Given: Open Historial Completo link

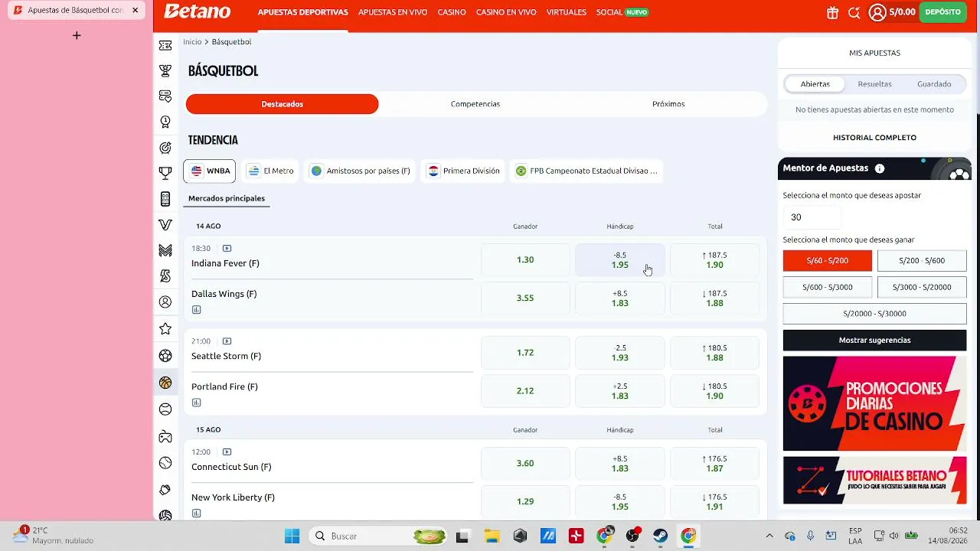Looking at the screenshot, I should pyautogui.click(x=874, y=138).
